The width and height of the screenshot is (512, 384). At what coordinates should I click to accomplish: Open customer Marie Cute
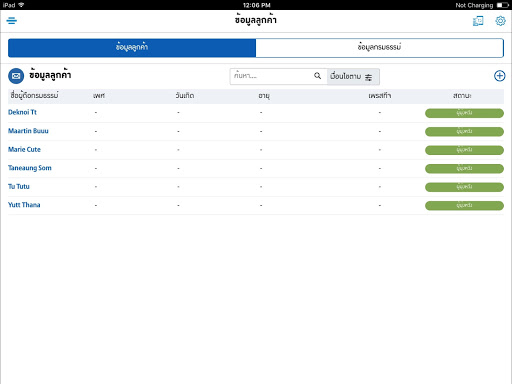24,150
